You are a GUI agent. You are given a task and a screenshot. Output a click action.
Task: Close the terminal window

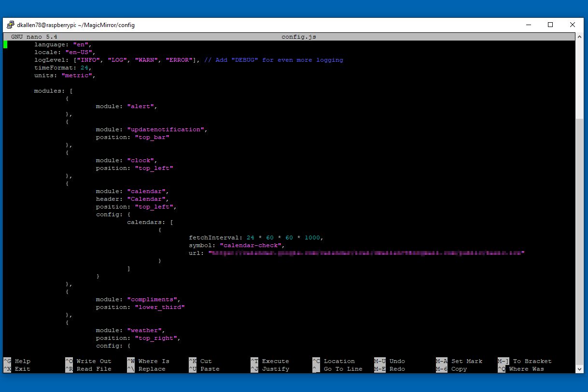click(x=573, y=25)
